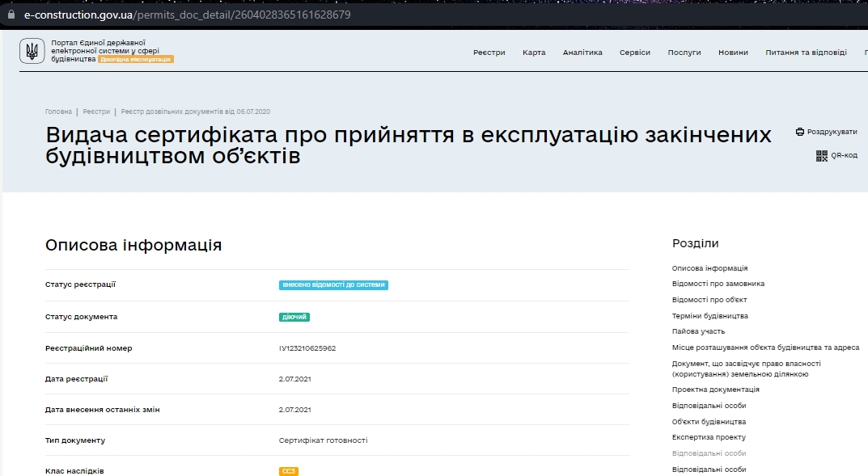Viewport: 868px width, 476px height.
Task: Jump to Відомості про об'єкт section
Action: pos(709,300)
